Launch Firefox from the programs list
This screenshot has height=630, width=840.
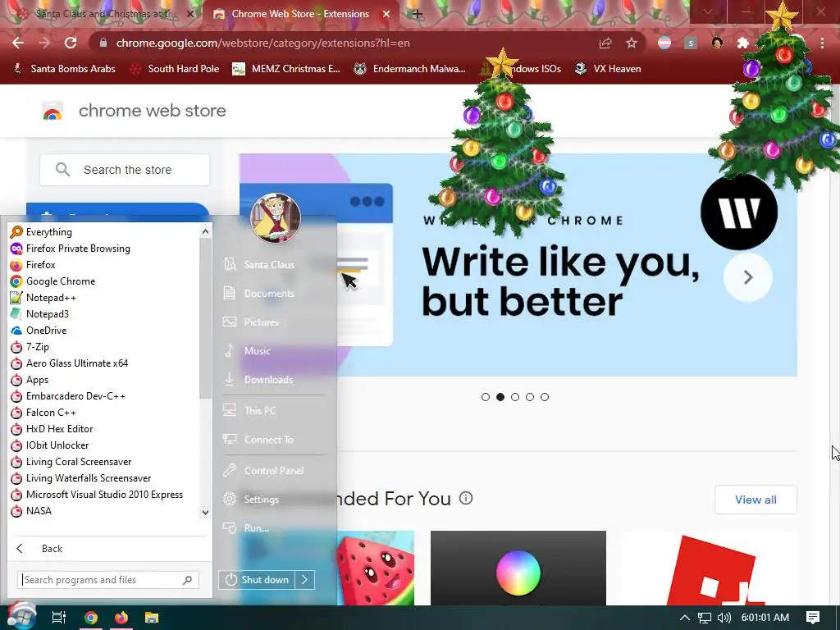tap(33, 265)
